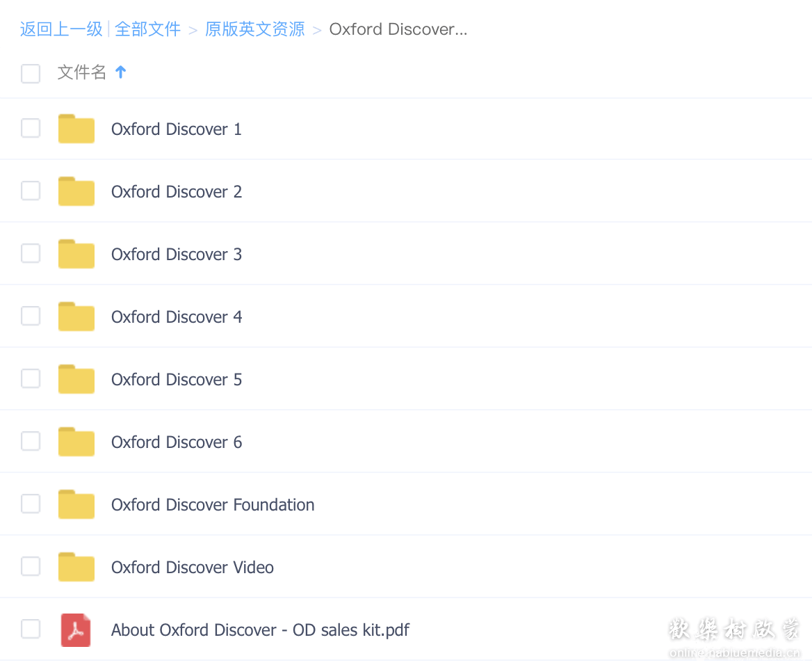
Task: Check the box for Oxford Discover 3
Action: point(31,253)
